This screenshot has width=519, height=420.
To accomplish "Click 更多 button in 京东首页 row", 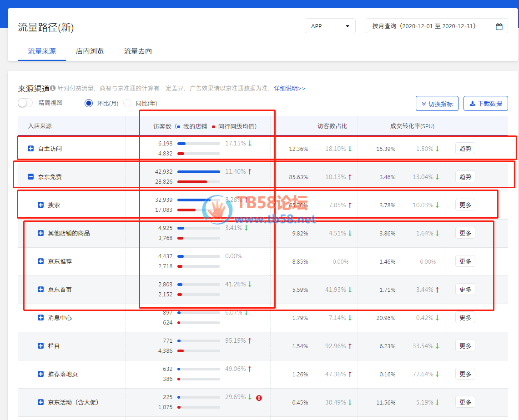I will 465,290.
